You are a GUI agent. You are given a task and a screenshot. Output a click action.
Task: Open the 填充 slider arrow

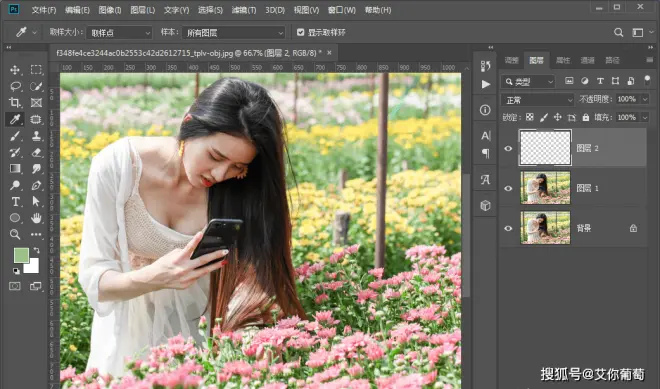tap(645, 117)
